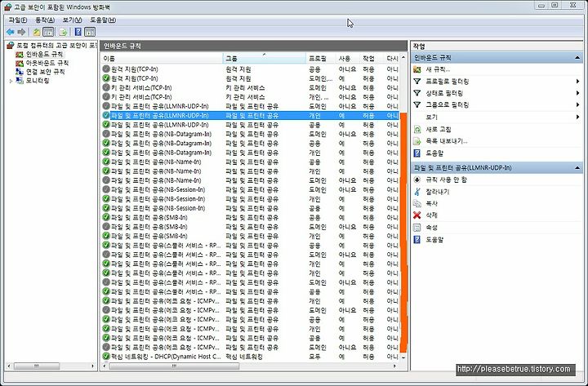Click the funnel icon beside 프로필로 필터링
This screenshot has height=386, width=588.
pos(417,82)
